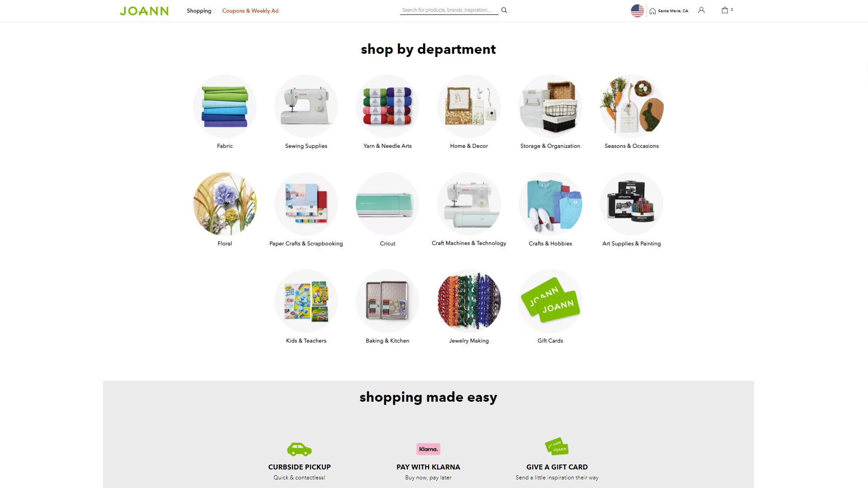Click the Curbside Pickup car icon
Image resolution: width=868 pixels, height=488 pixels.
(299, 449)
